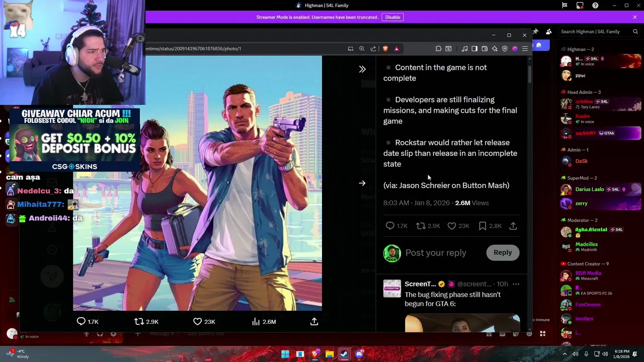The width and height of the screenshot is (644, 362).
Task: Open weather widget showing -4°C Windy
Action: 16,354
